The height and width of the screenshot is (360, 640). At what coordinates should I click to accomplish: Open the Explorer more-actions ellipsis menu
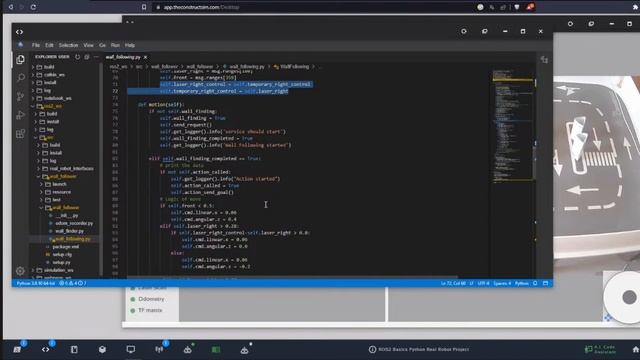[x=96, y=57]
